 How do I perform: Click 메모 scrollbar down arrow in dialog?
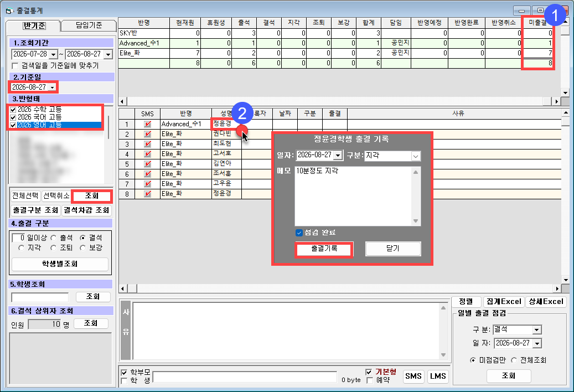[416, 221]
